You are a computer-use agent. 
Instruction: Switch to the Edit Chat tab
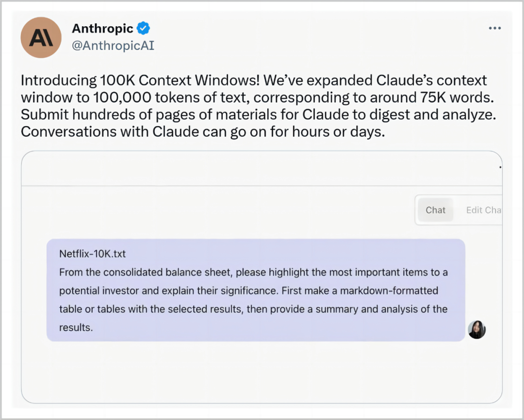click(483, 210)
